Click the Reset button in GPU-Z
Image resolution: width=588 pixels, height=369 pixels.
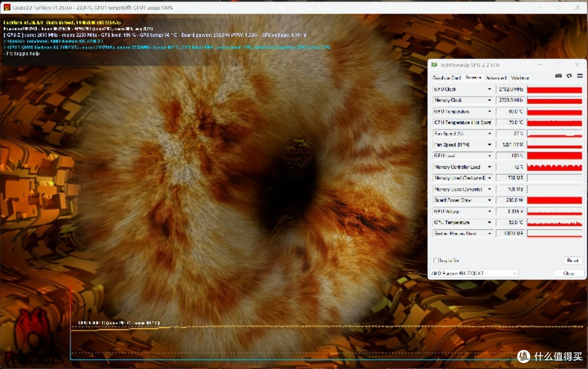(x=573, y=260)
